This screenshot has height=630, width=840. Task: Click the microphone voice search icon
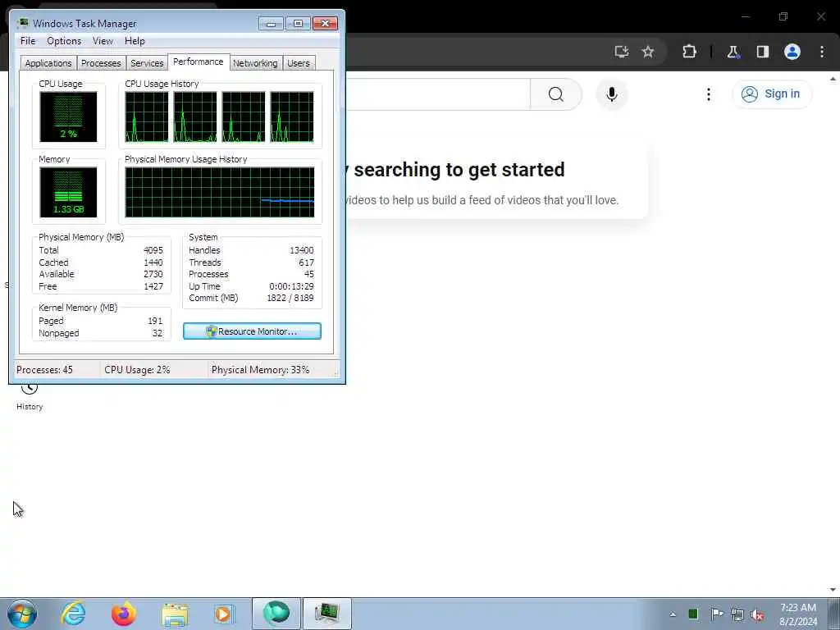(x=611, y=94)
